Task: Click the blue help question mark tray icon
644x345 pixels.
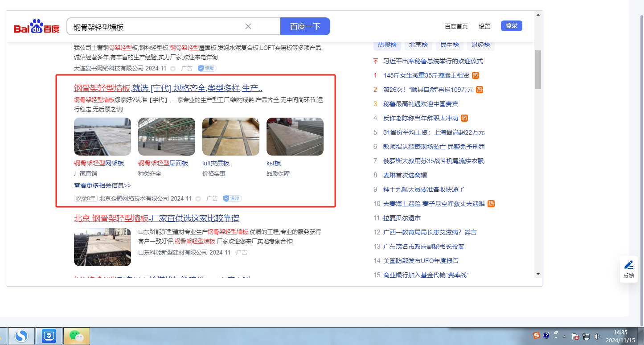Action: (546, 335)
